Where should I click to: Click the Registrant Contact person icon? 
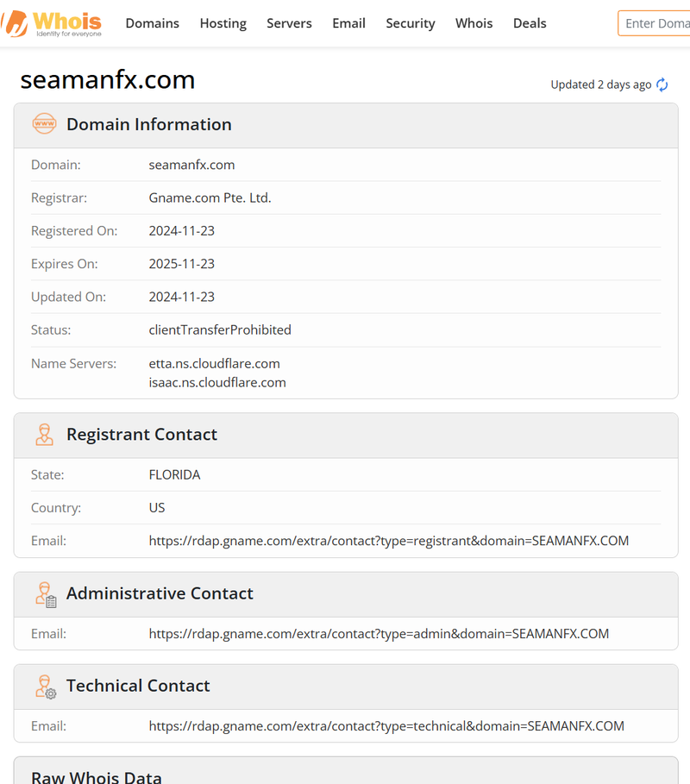(44, 435)
